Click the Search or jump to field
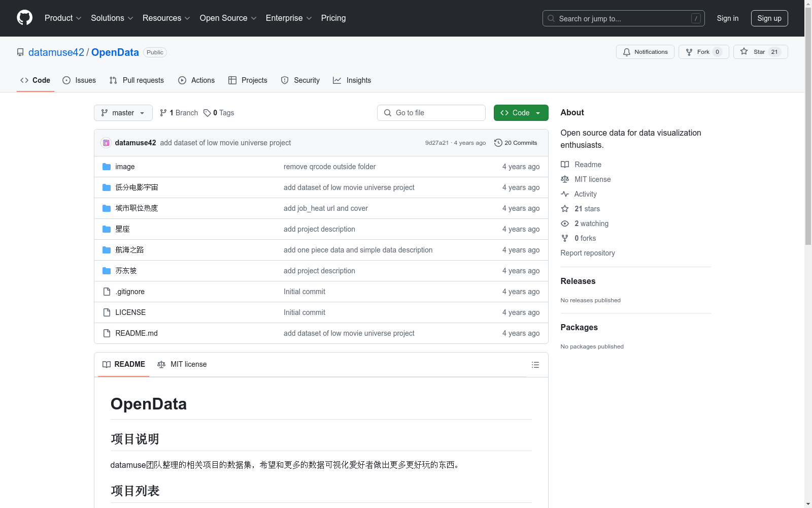The height and width of the screenshot is (508, 812). click(624, 18)
